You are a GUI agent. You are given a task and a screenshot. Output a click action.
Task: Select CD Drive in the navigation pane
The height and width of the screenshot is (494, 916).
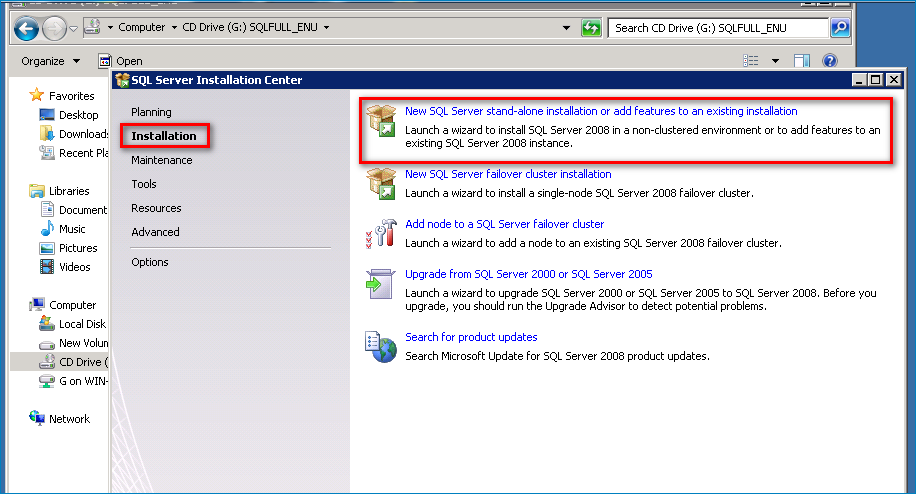(x=83, y=362)
